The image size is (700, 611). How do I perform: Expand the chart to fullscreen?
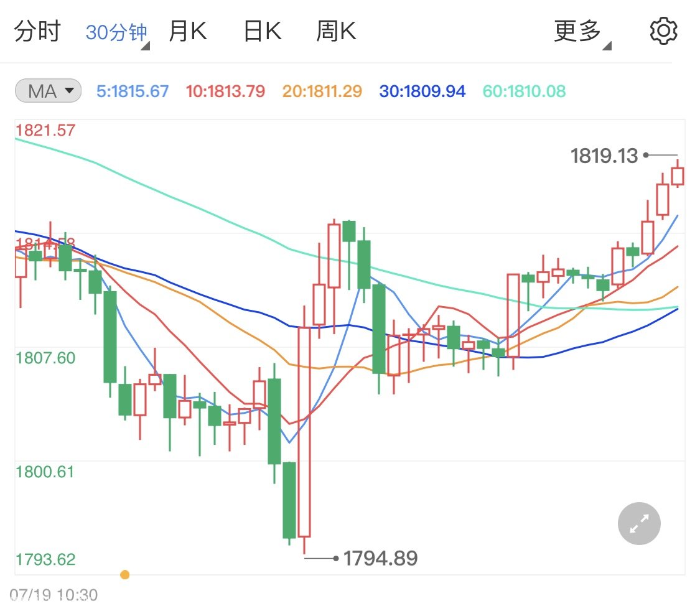click(639, 523)
